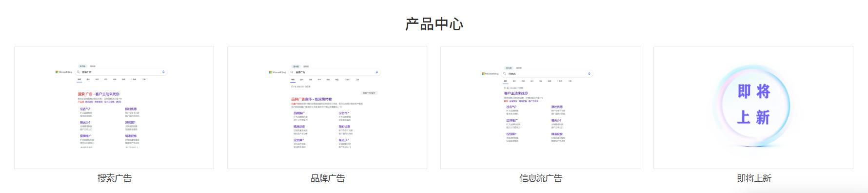Click the microphone icon in 搜索广告 preview
The height and width of the screenshot is (193, 868).
(x=163, y=72)
